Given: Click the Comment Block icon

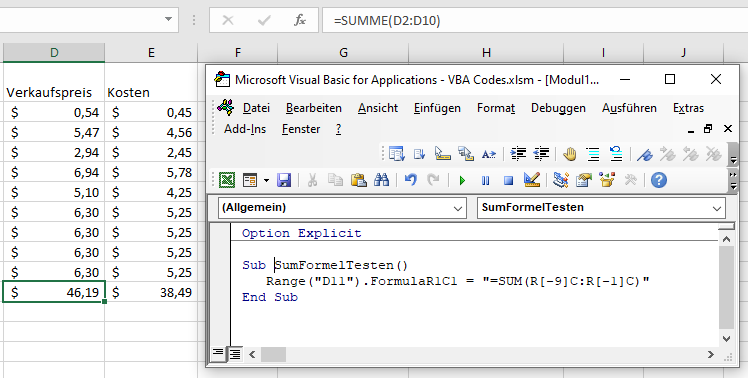Looking at the screenshot, I should point(593,154).
